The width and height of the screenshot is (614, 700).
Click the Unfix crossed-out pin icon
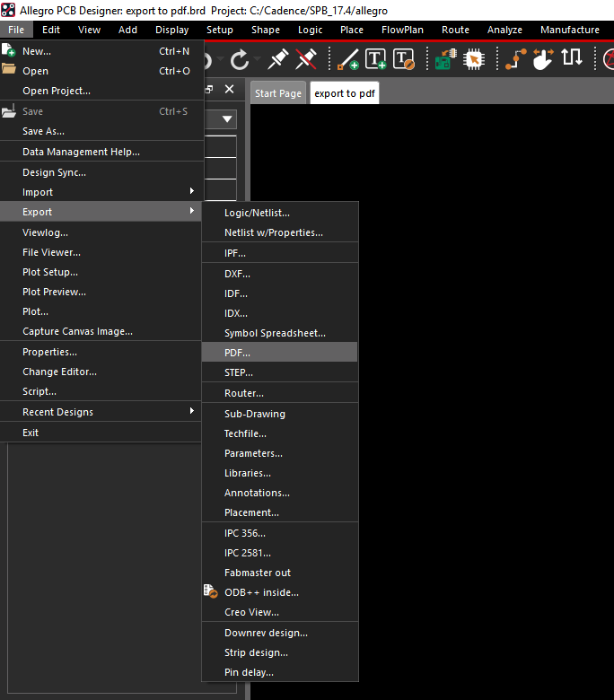[x=306, y=59]
